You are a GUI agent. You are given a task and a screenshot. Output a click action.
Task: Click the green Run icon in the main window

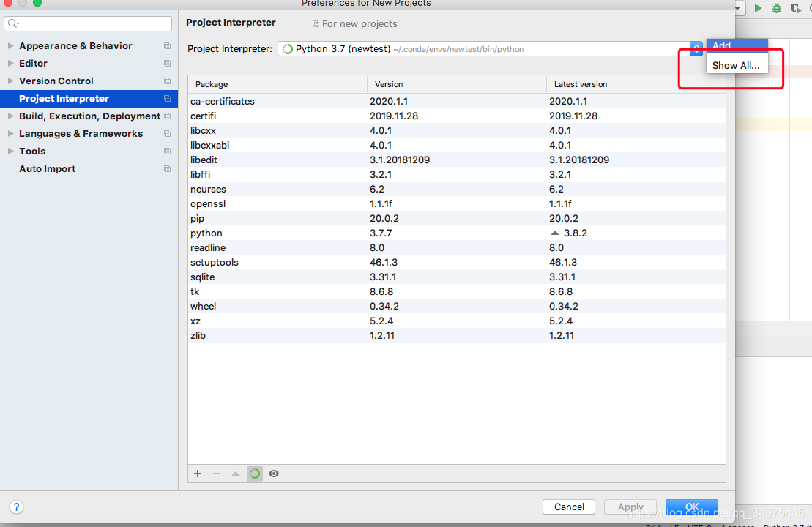758,8
